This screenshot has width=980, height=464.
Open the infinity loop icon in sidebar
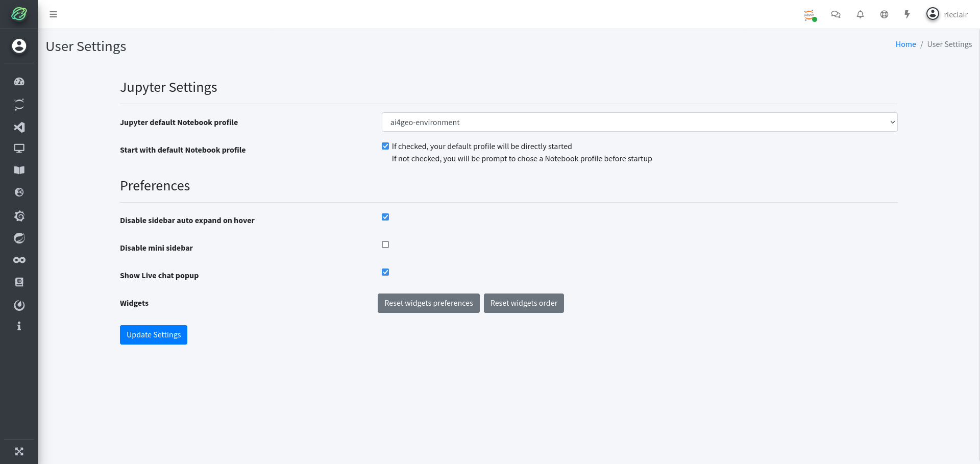19,260
